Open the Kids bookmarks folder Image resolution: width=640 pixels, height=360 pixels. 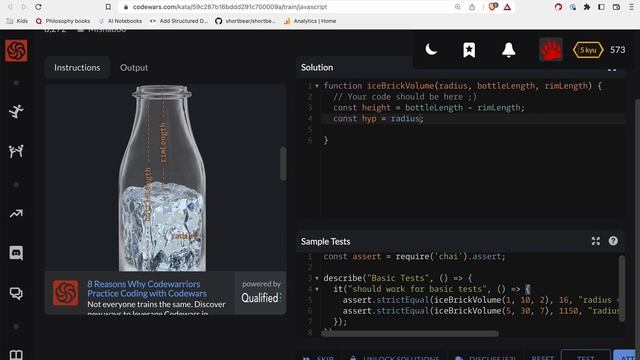tap(17, 21)
